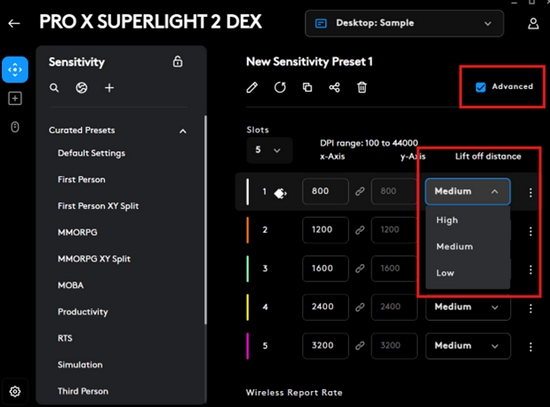The height and width of the screenshot is (407, 550).
Task: Click slot 2 orange color bar
Action: click(x=248, y=230)
